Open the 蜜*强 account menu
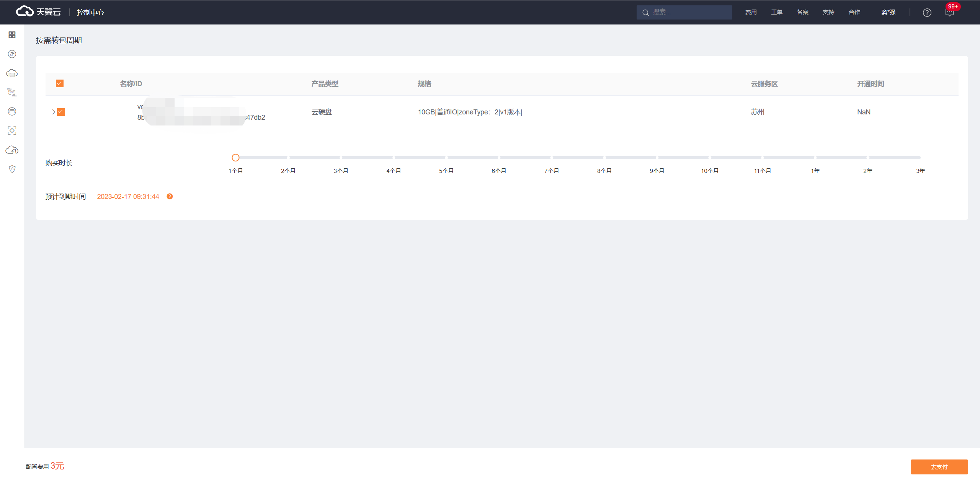Image resolution: width=980 pixels, height=479 pixels. (888, 12)
